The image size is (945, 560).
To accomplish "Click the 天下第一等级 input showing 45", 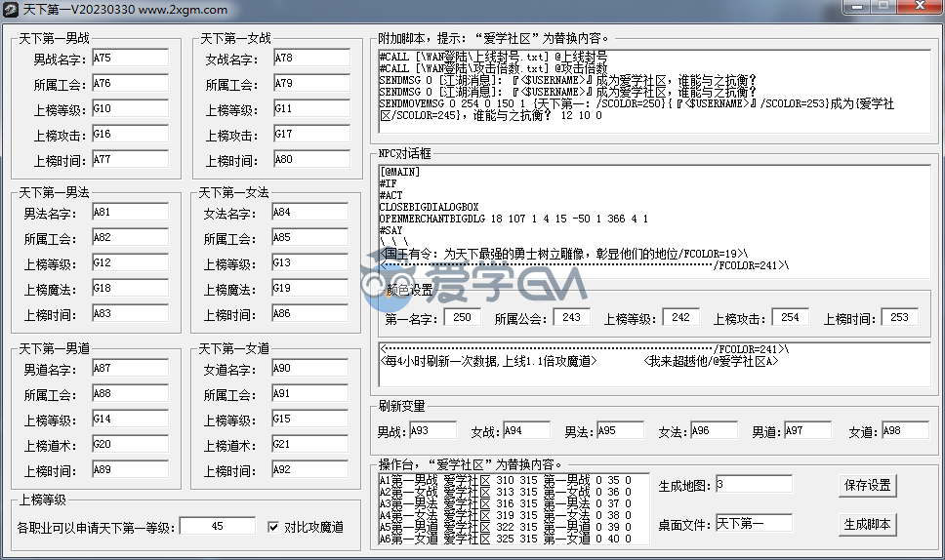I will (x=217, y=527).
